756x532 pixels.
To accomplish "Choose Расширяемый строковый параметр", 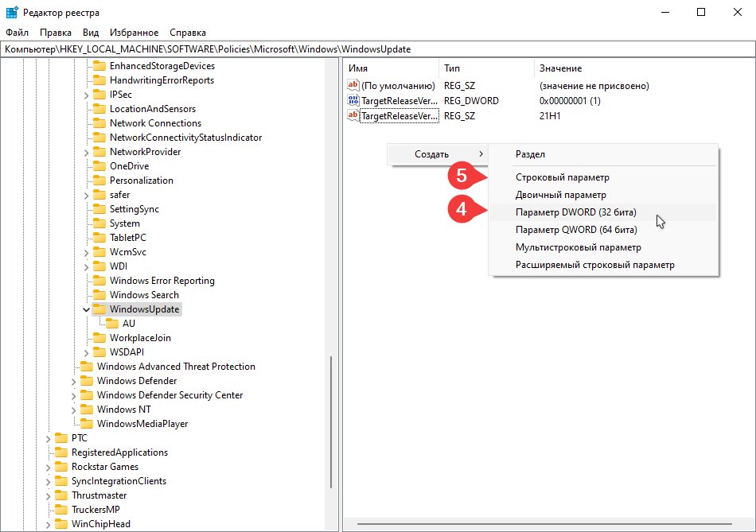I will (603, 265).
